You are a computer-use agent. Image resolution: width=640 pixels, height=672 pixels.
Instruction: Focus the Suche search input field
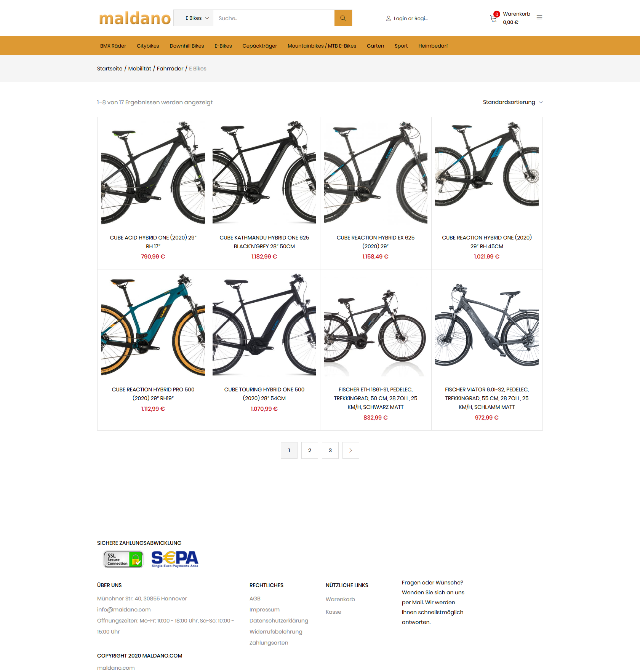(x=274, y=18)
